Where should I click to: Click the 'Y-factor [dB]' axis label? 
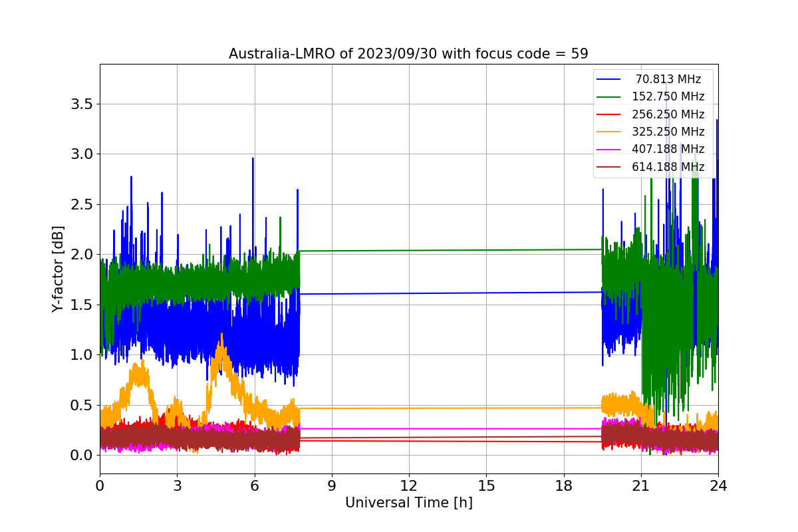pos(59,269)
